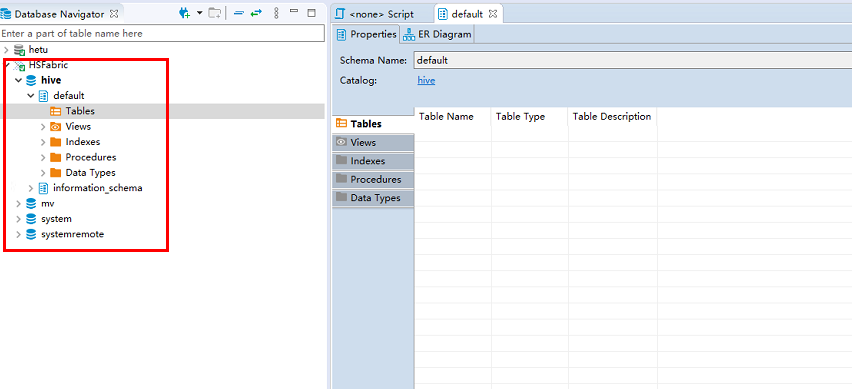Click the systemremote database icon

(32, 235)
